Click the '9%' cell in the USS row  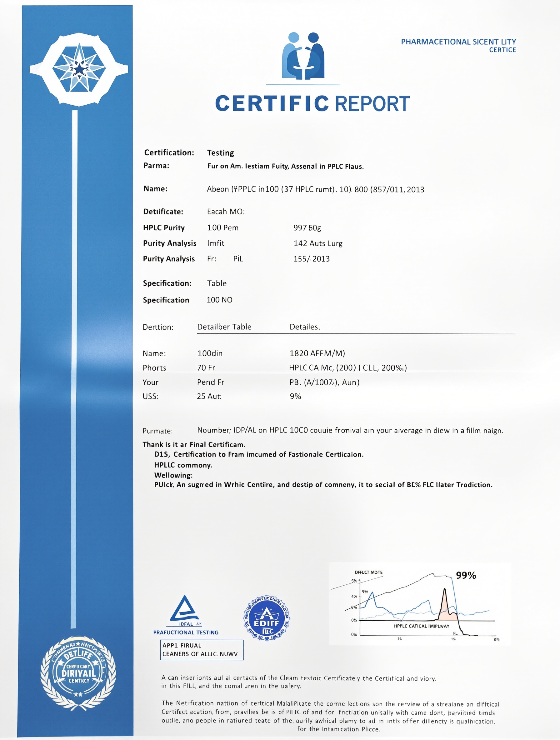[x=295, y=397]
